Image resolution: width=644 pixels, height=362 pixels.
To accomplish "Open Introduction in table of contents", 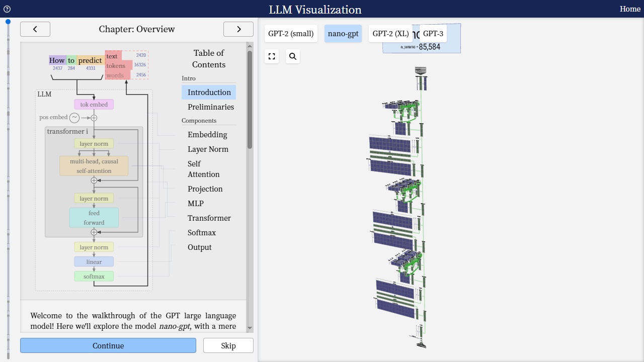I will [209, 93].
